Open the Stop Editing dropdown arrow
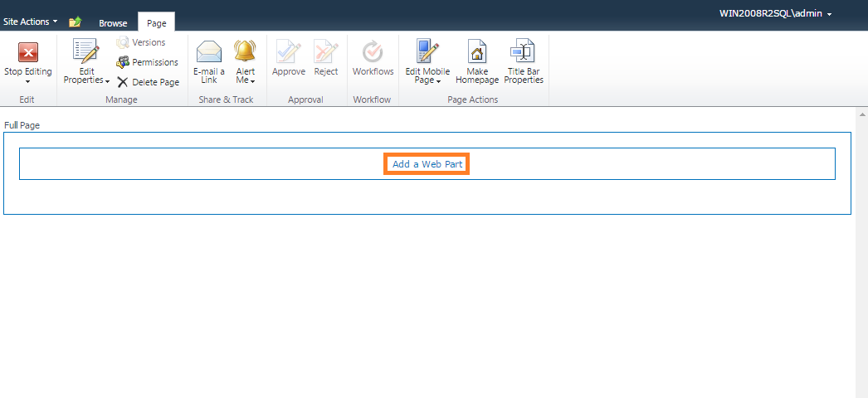This screenshot has width=868, height=398. point(28,82)
